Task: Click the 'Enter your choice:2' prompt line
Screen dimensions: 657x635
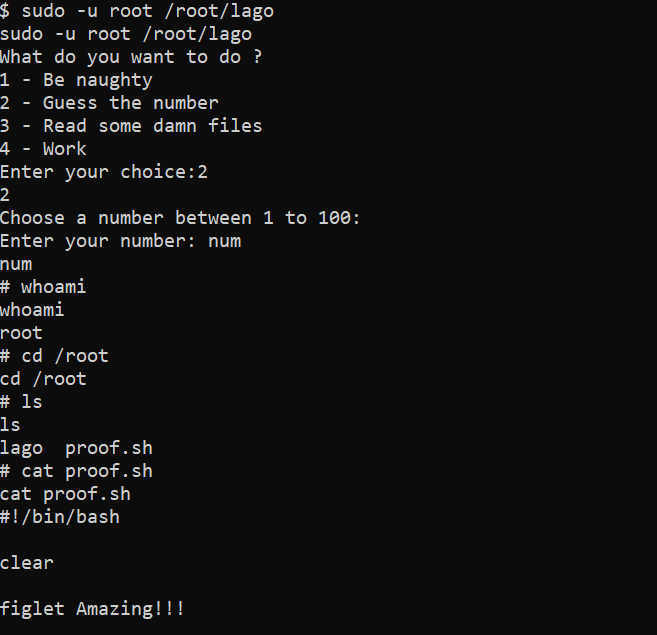Action: [103, 172]
